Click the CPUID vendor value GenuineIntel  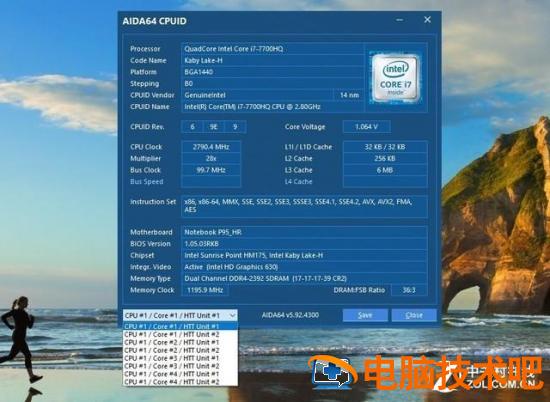coord(257,95)
